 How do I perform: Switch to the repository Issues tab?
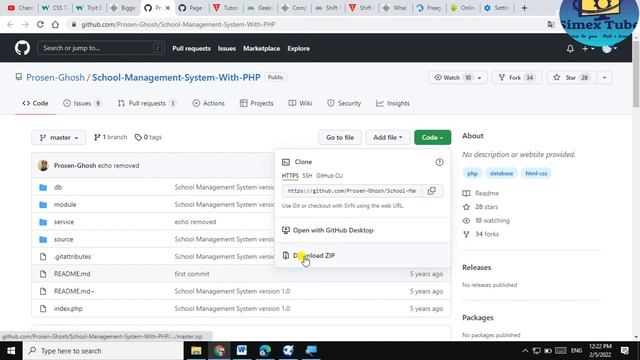(x=82, y=103)
